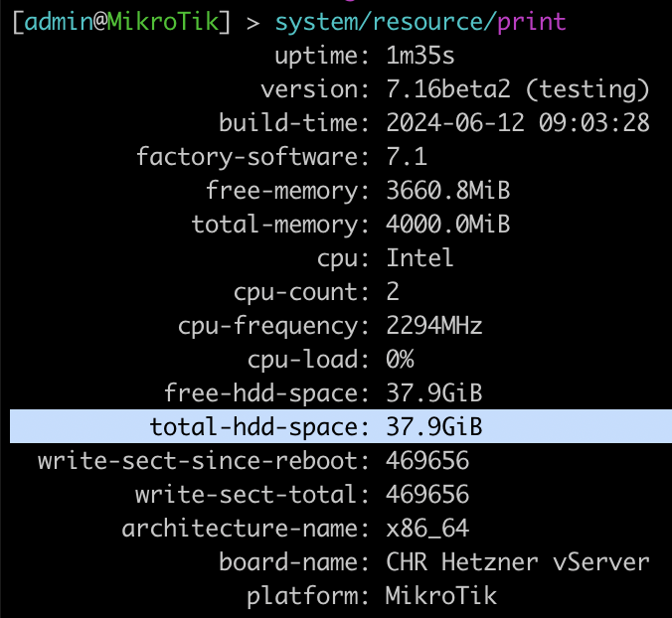The height and width of the screenshot is (618, 672).
Task: Click the version value 7.16beta2 (testing)
Action: 518,89
